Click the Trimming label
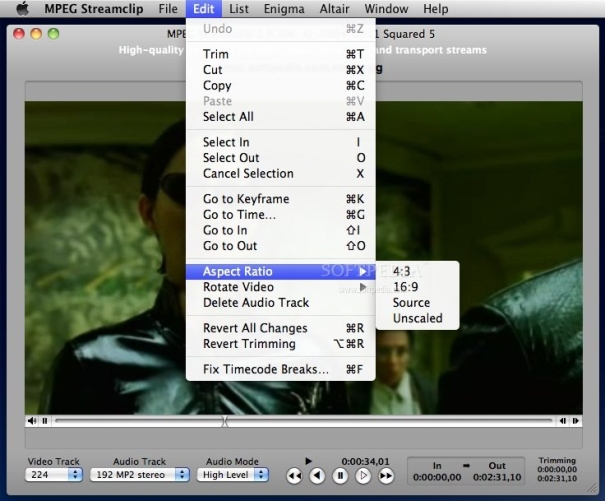 pos(557,460)
